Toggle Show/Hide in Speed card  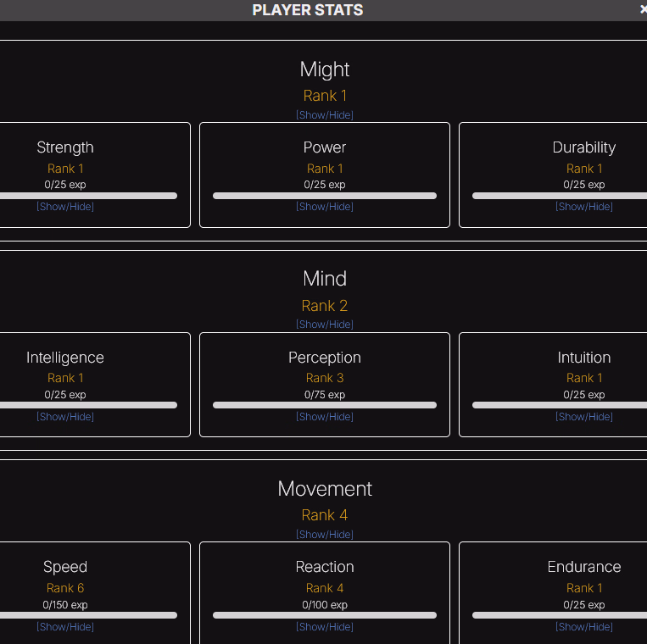point(65,627)
